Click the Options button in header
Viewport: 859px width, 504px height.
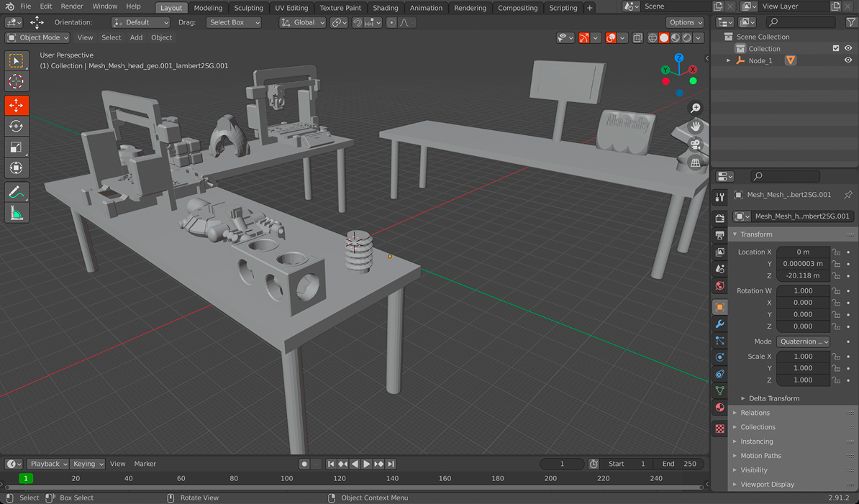point(684,22)
